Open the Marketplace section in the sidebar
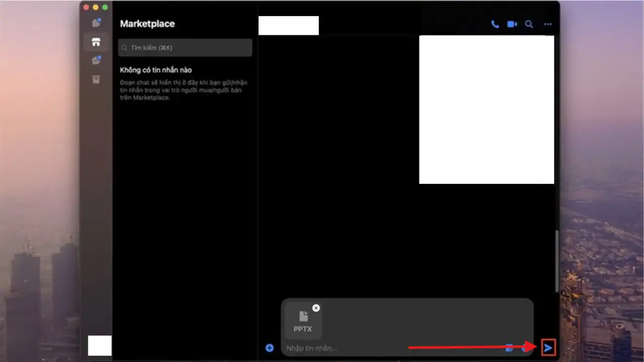Image resolution: width=644 pixels, height=362 pixels. [x=96, y=42]
